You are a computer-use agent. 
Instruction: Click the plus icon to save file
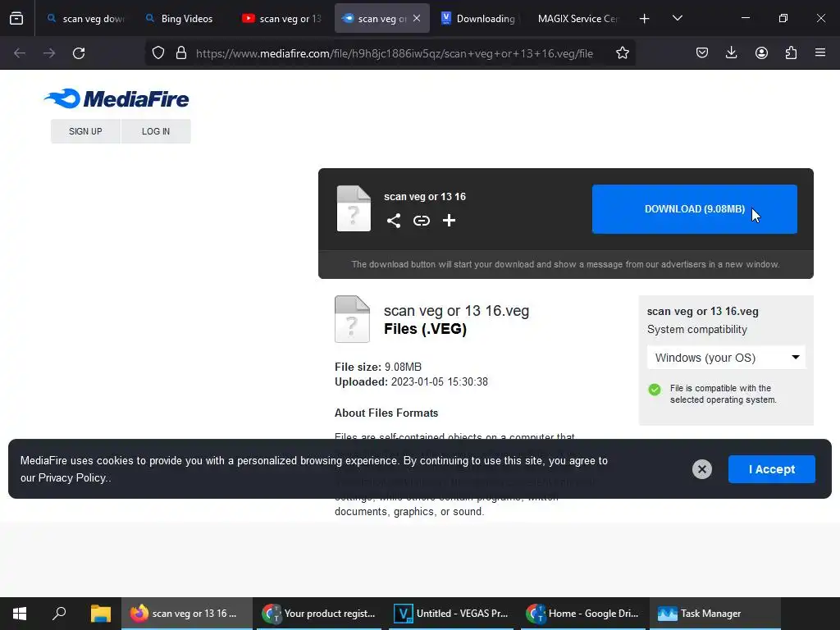click(x=449, y=220)
